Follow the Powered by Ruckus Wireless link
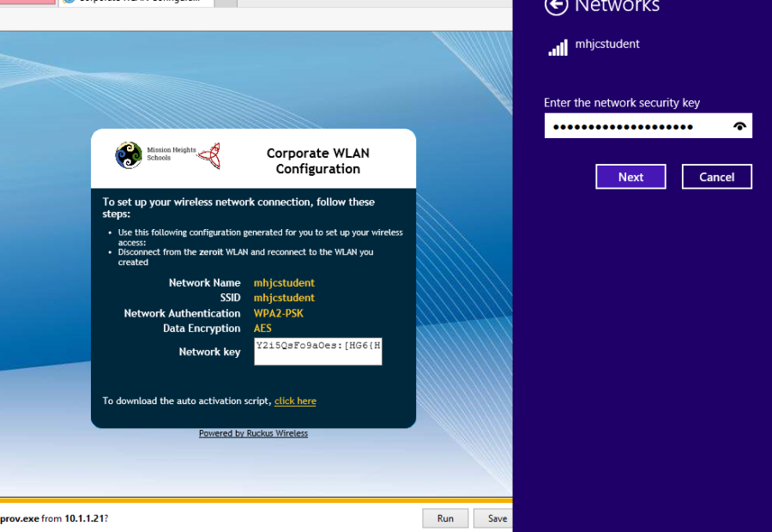Image resolution: width=772 pixels, height=532 pixels. 252,432
